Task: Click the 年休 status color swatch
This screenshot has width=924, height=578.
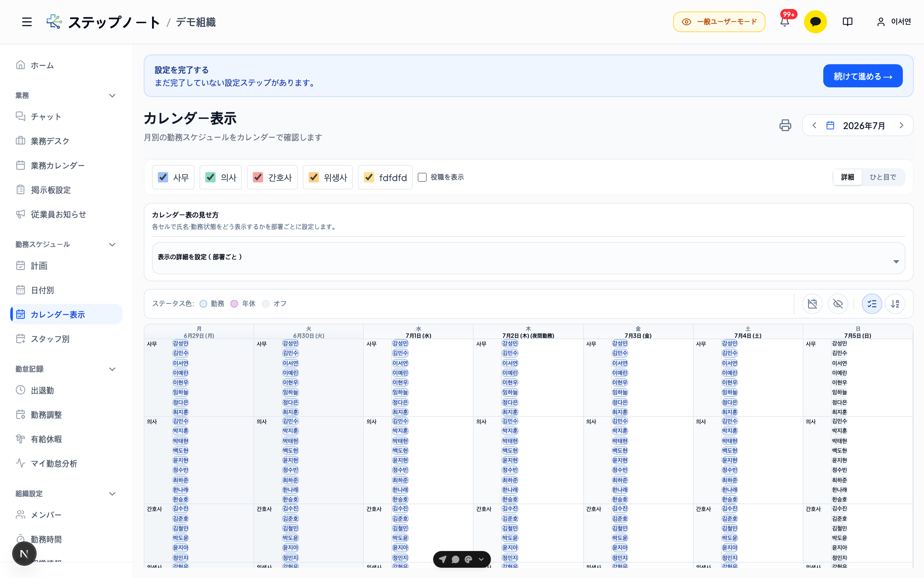Action: (235, 303)
